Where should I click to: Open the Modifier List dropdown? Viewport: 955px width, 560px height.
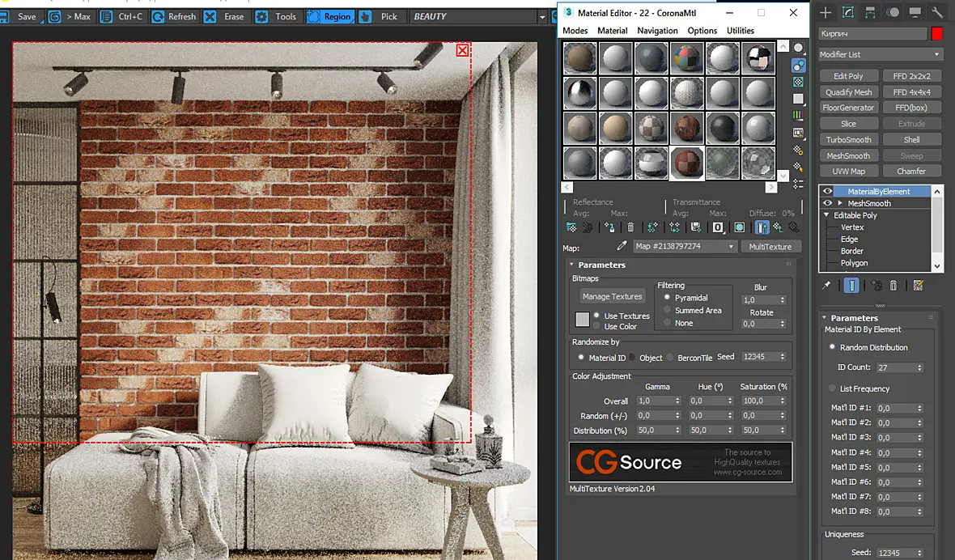880,54
